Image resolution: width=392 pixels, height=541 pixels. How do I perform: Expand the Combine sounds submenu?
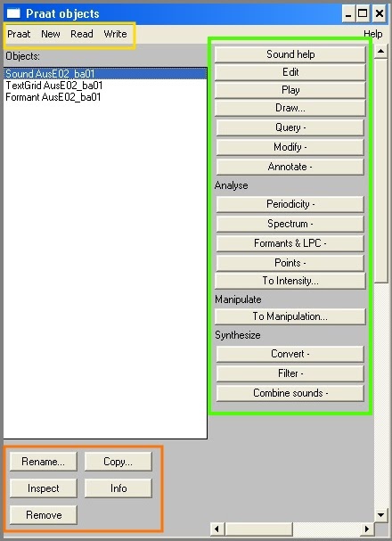point(290,393)
